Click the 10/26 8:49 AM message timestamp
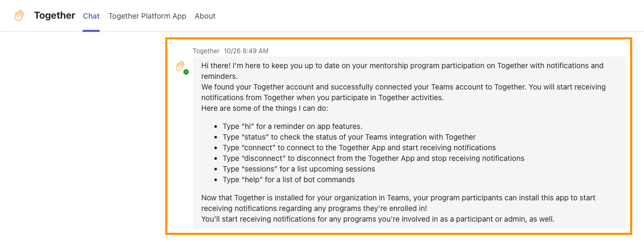The image size is (644, 244). (x=246, y=51)
